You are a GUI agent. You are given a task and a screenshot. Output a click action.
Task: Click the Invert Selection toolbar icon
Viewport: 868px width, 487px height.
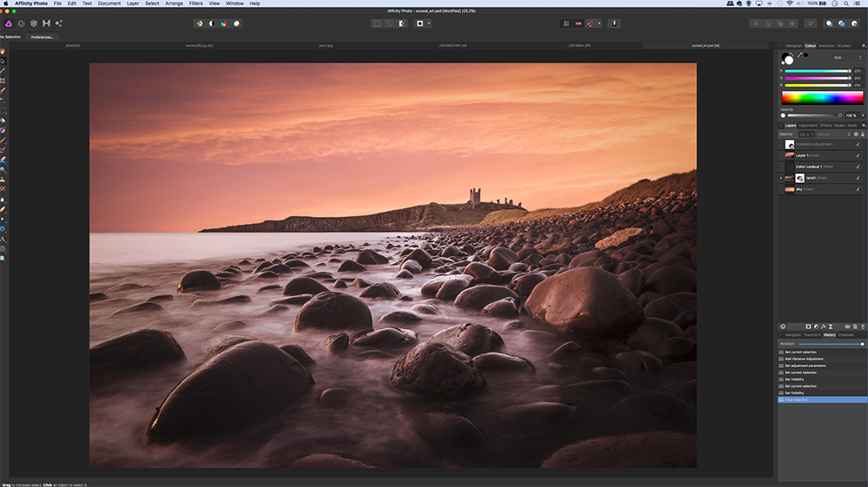pyautogui.click(x=402, y=23)
